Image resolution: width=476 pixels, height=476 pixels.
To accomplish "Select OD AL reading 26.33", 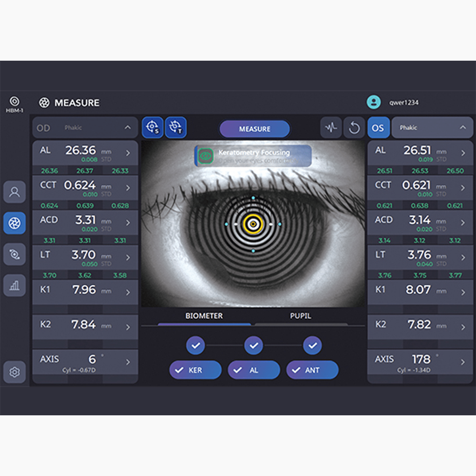I will tap(120, 171).
